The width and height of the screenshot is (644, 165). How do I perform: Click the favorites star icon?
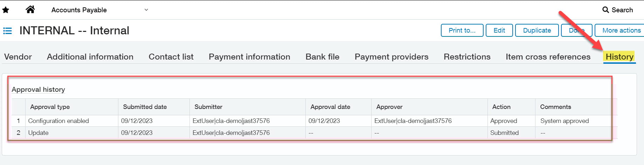(6, 10)
